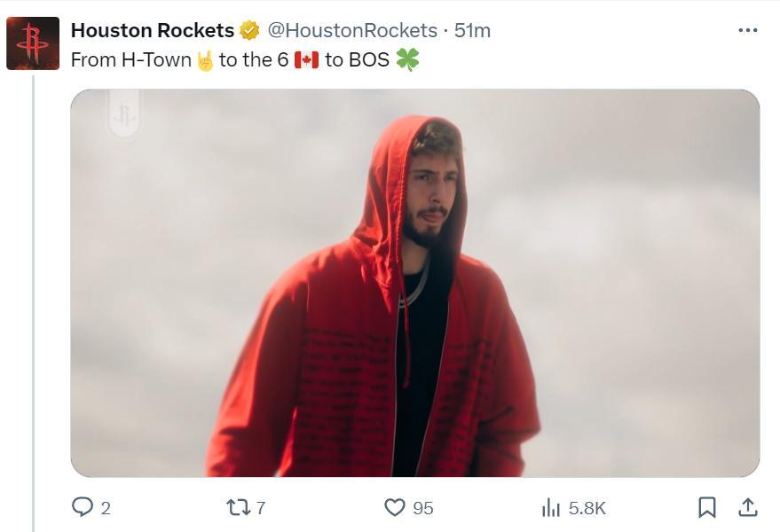780x532 pixels.
Task: Like the tweet with the heart icon
Action: point(395,507)
